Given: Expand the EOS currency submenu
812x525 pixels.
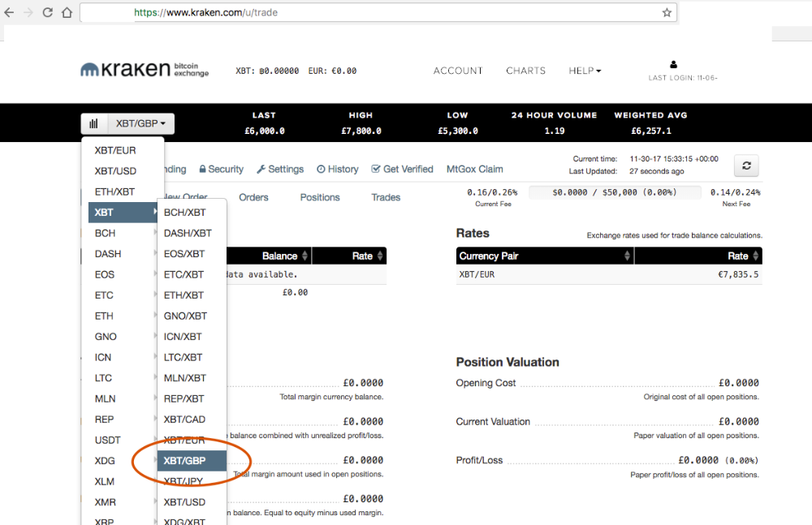Looking at the screenshot, I should click(123, 275).
